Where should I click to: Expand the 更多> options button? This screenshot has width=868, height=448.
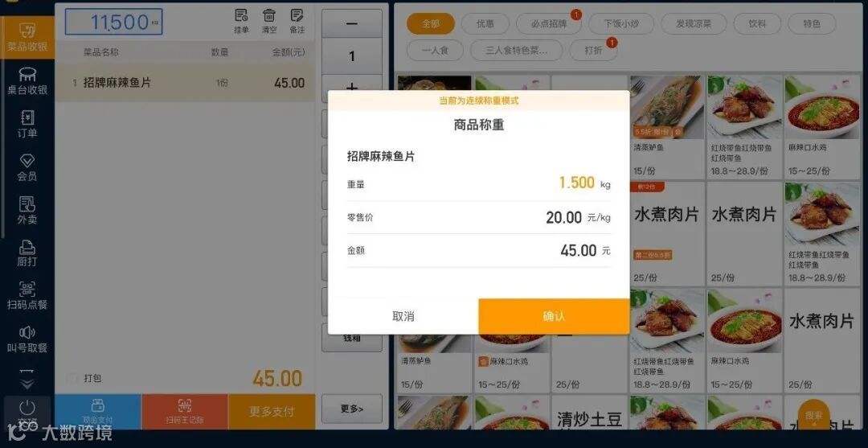pos(351,409)
